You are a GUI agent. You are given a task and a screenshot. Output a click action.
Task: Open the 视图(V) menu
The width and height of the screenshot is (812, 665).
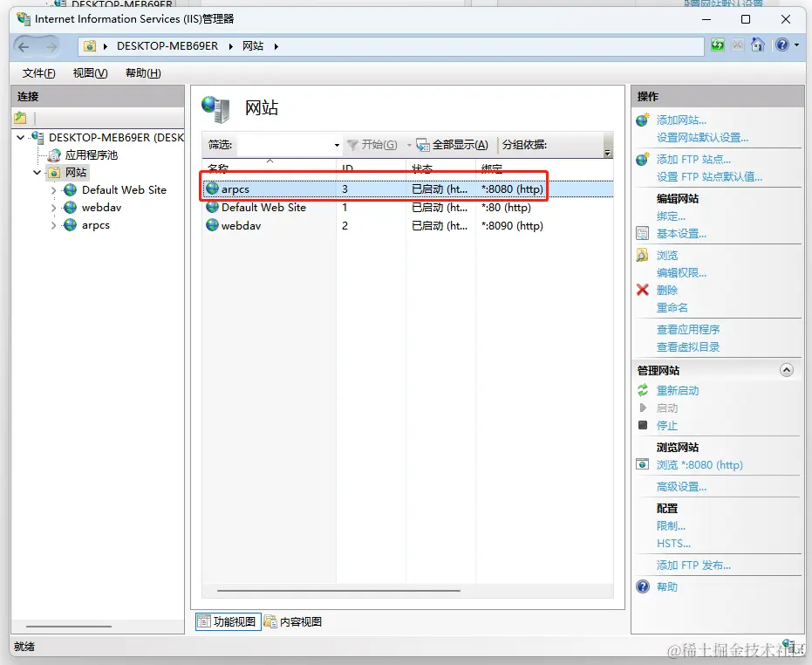pyautogui.click(x=90, y=73)
